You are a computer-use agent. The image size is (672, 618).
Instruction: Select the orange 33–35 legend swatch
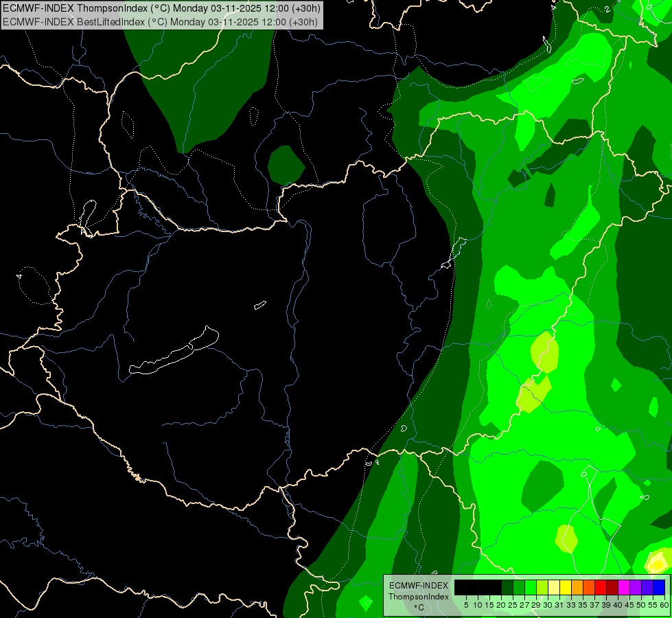point(577,587)
